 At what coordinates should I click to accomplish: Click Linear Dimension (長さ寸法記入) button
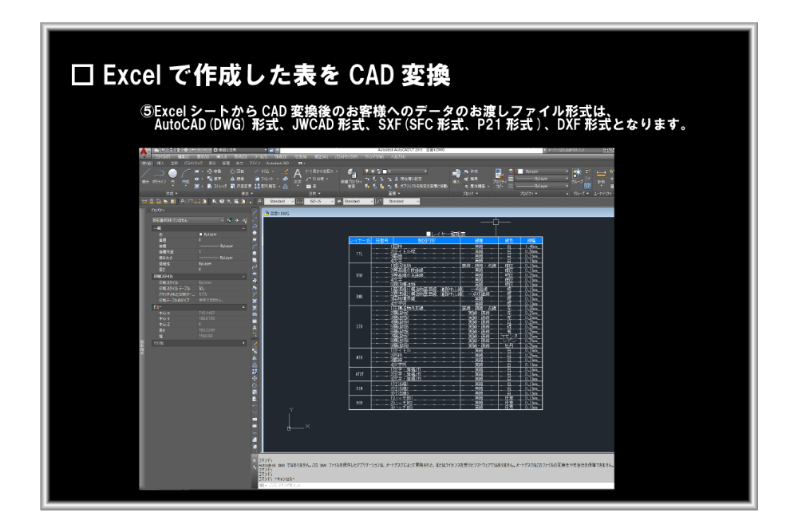pyautogui.click(x=322, y=171)
